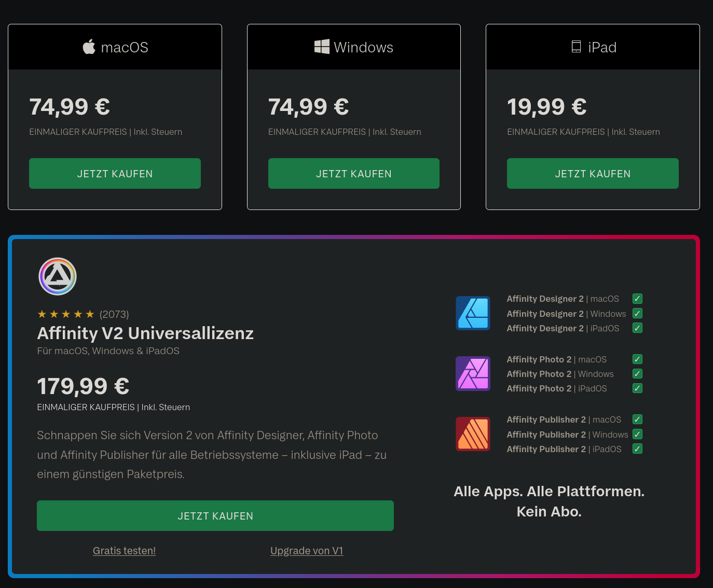Purchase Universallizenz via wide JETZT KAUFEN button
The image size is (713, 588).
215,516
